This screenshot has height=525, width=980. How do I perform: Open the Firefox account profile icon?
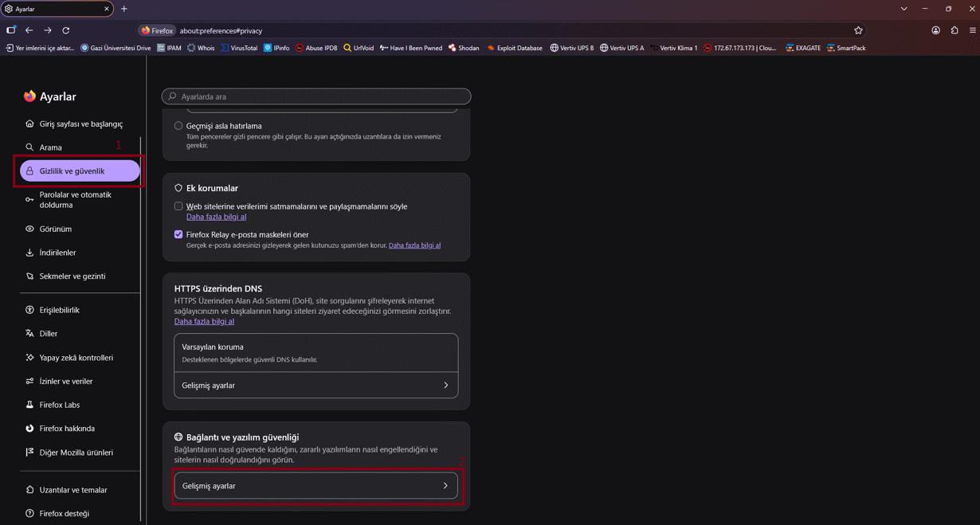(935, 30)
